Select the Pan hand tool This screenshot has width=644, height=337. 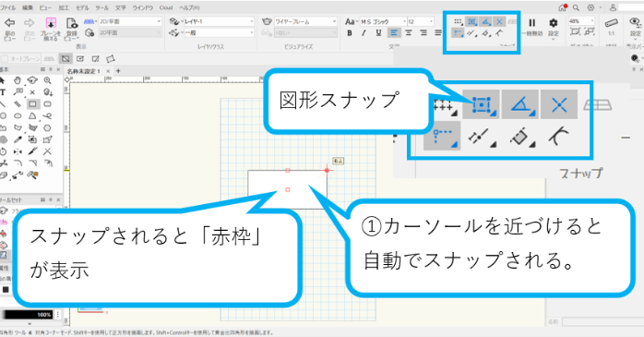coord(18,80)
